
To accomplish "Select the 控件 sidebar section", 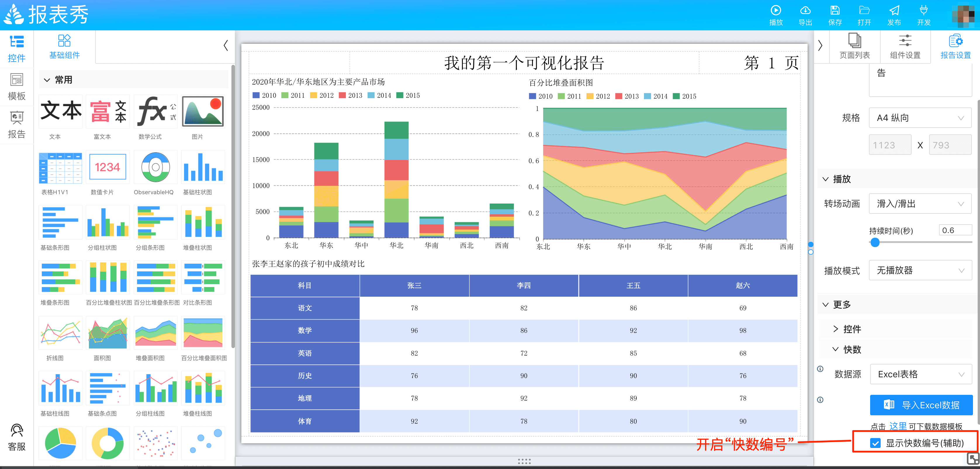I will tap(16, 49).
